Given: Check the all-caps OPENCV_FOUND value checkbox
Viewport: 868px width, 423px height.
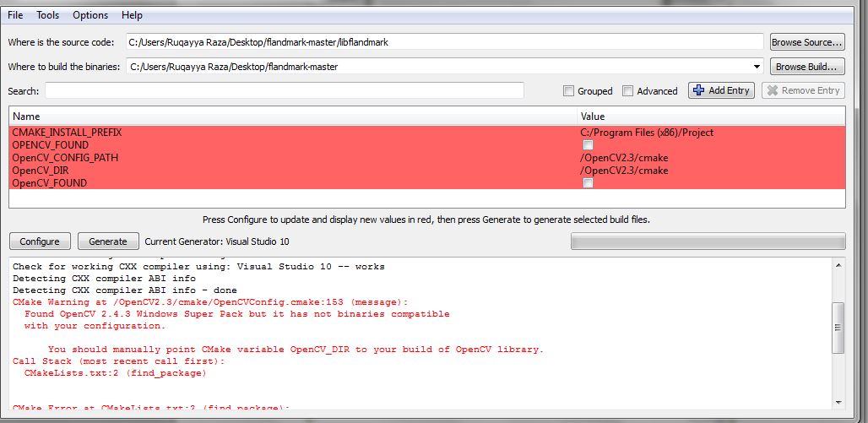Looking at the screenshot, I should coord(588,145).
